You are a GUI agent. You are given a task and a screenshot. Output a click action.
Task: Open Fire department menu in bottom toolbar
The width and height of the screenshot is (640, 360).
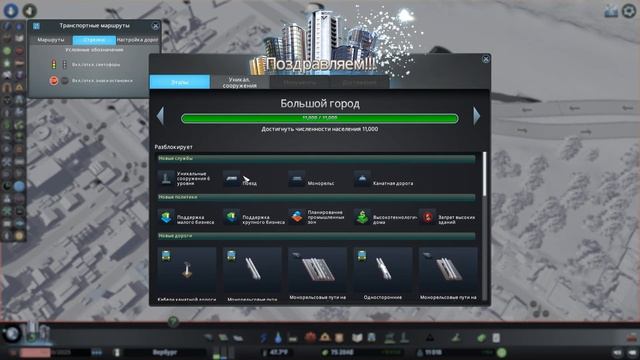click(x=325, y=338)
